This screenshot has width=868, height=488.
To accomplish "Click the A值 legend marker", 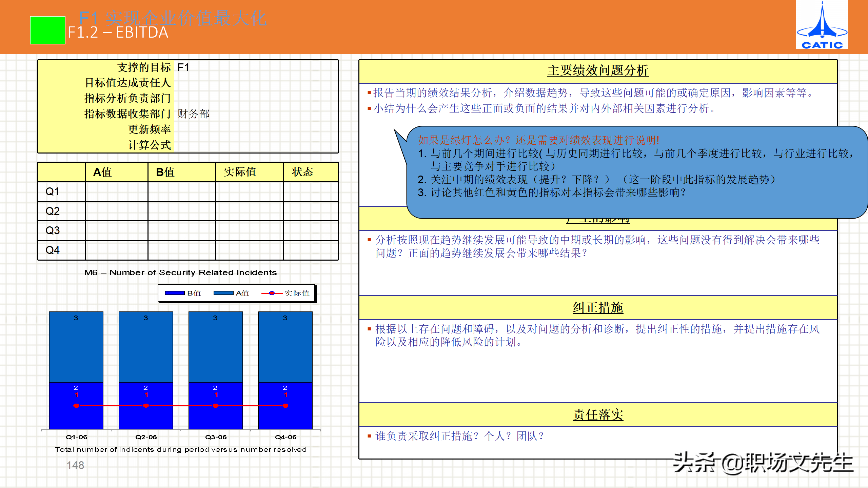I will click(223, 293).
